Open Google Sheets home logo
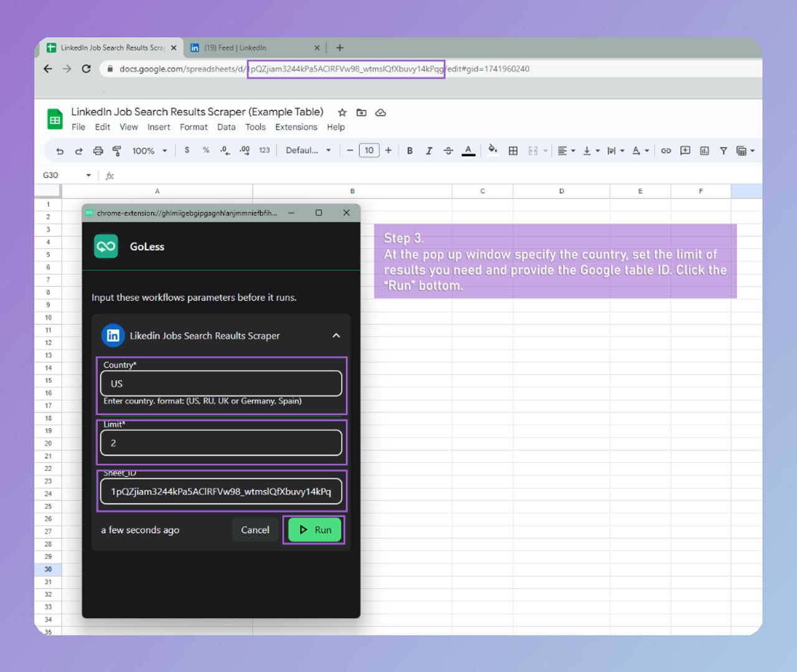 pos(55,119)
